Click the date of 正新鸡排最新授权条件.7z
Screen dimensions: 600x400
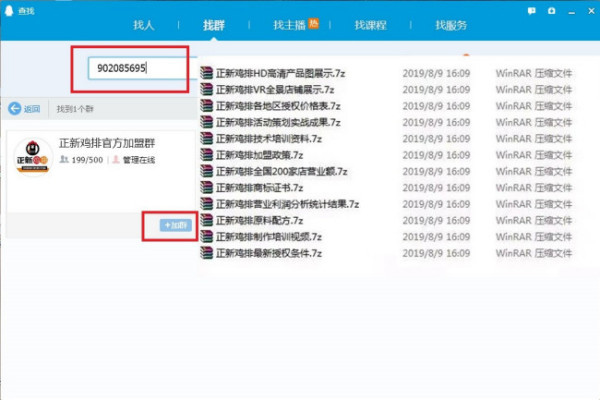coord(436,253)
